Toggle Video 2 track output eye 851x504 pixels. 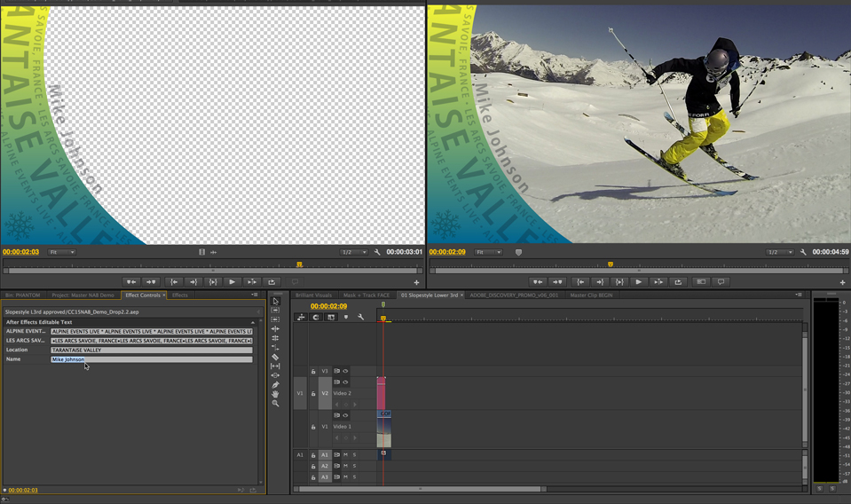click(x=345, y=382)
